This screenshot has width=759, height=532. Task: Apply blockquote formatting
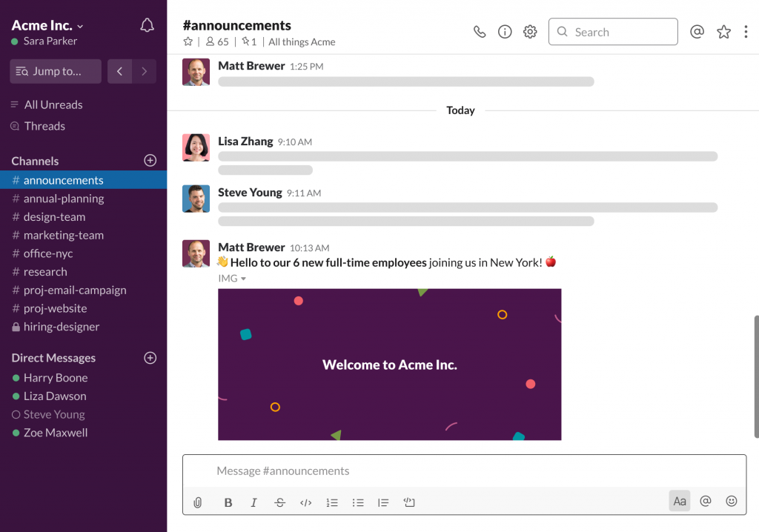click(383, 502)
